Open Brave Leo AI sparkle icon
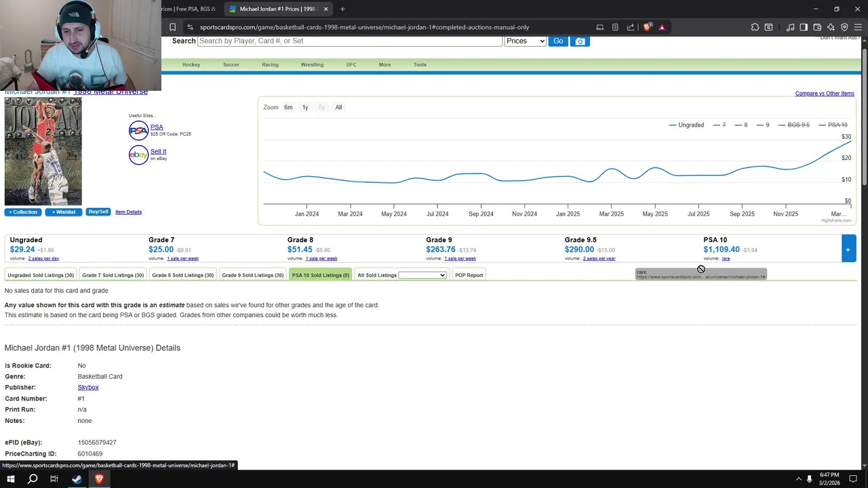 [x=831, y=27]
